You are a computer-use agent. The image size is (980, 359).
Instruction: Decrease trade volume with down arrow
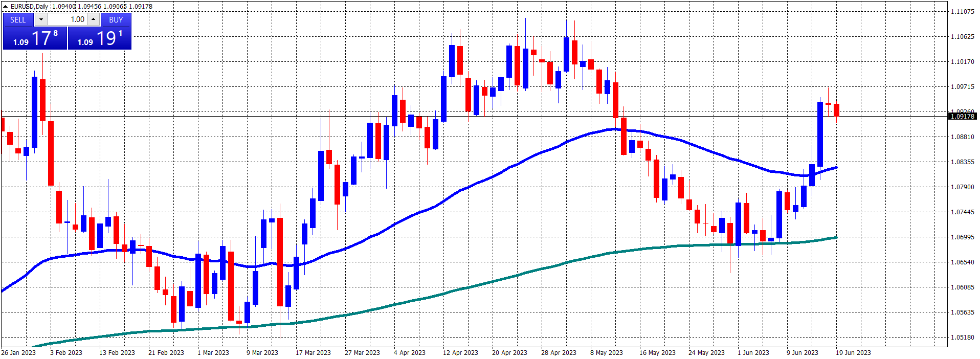pyautogui.click(x=41, y=19)
